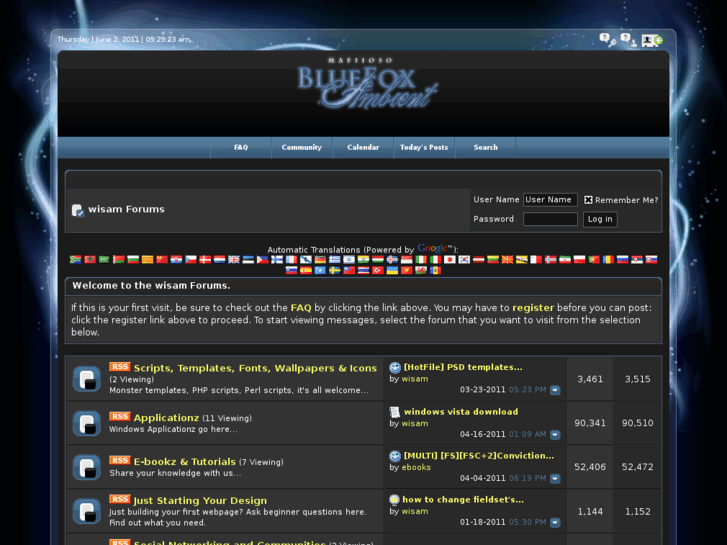Open the [HotFile] PSD templates thread
Viewport: 727px width, 545px height.
click(x=463, y=367)
